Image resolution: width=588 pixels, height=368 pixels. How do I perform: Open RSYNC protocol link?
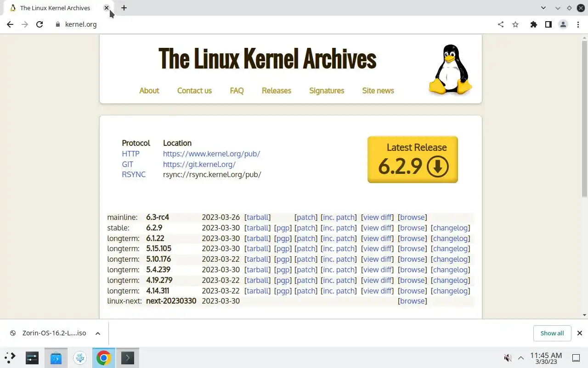pos(134,174)
